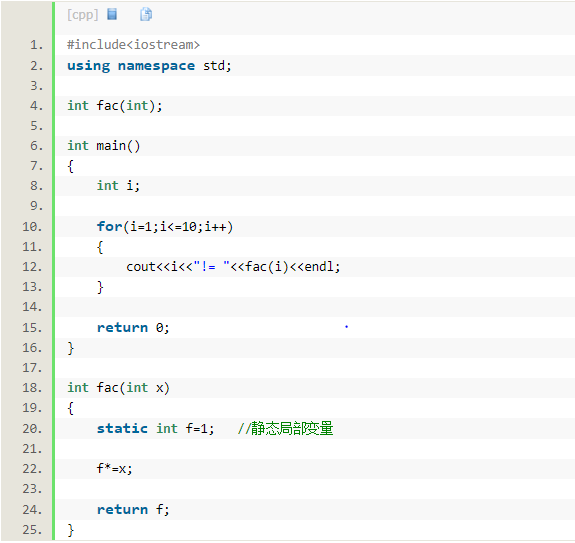Screen dimensions: 575x543
Task: Click line number 1 in the gutter
Action: pyautogui.click(x=36, y=45)
